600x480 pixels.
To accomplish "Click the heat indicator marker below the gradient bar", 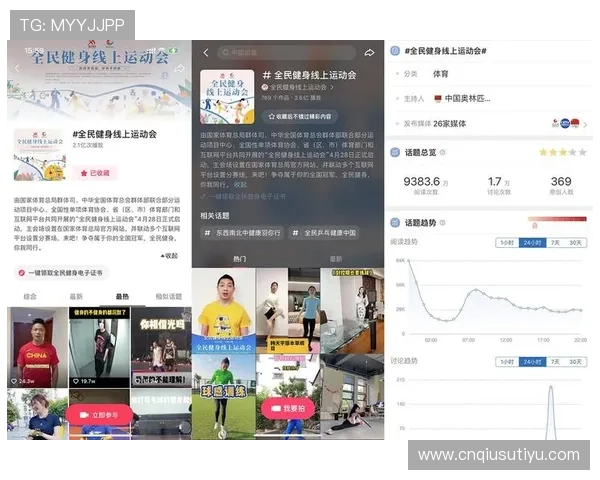I will (x=535, y=225).
